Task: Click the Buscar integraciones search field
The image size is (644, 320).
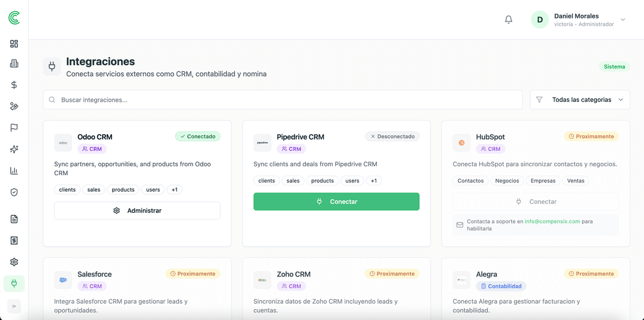Action: coord(283,100)
